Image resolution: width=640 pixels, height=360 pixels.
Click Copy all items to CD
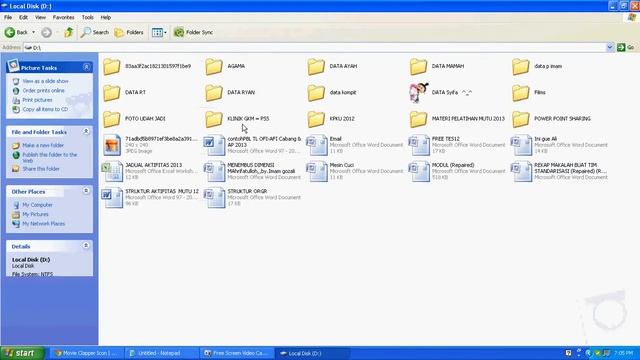(x=45, y=109)
